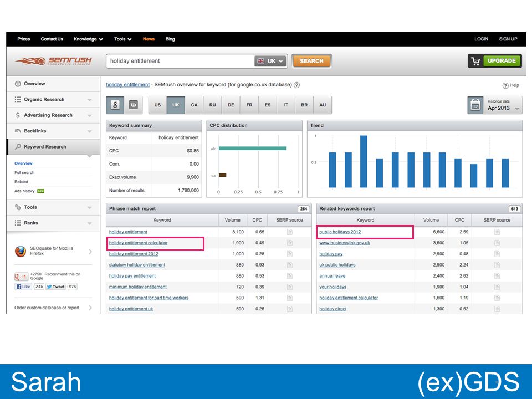
Task: Open holiday direct keyword link
Action: (333, 309)
